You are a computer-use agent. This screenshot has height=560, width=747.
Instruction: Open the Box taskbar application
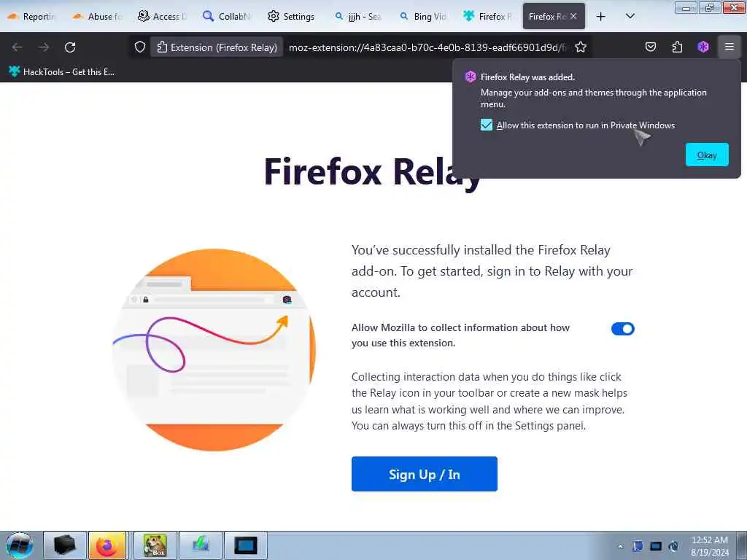point(155,545)
